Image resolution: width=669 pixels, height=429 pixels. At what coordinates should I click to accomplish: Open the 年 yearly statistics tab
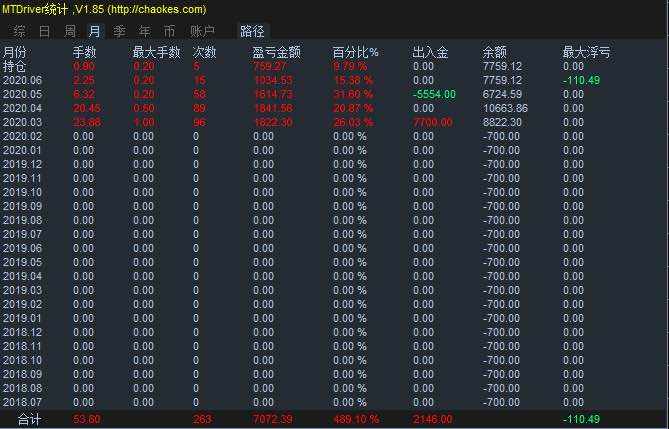coord(145,31)
